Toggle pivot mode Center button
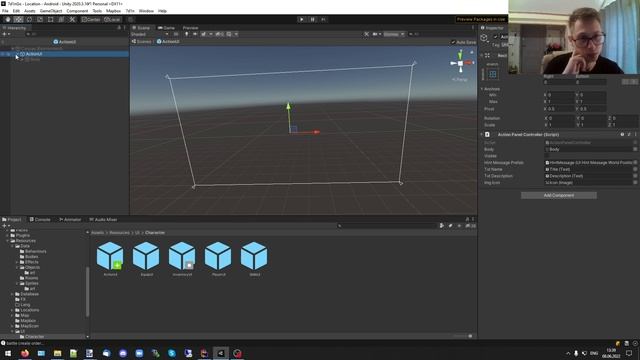Screen dimensions: 640x360 coord(91,19)
